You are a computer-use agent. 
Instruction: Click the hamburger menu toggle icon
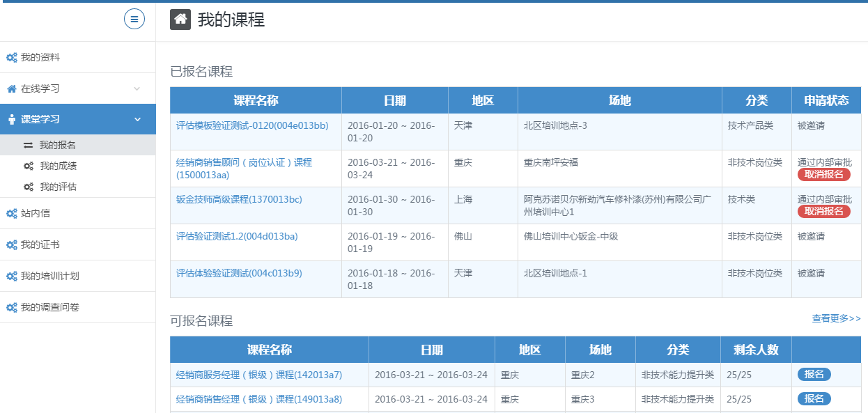pos(134,19)
